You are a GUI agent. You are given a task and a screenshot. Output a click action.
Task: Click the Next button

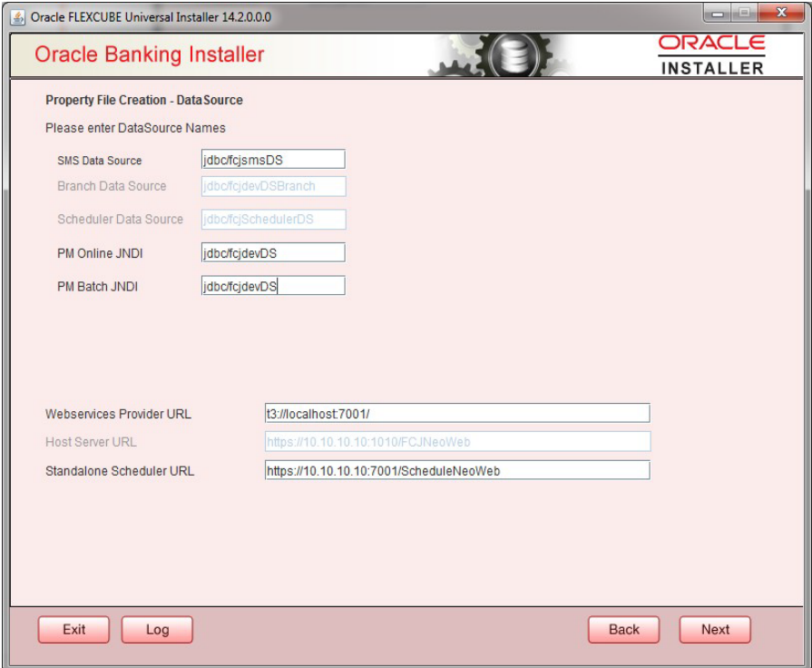click(x=715, y=629)
